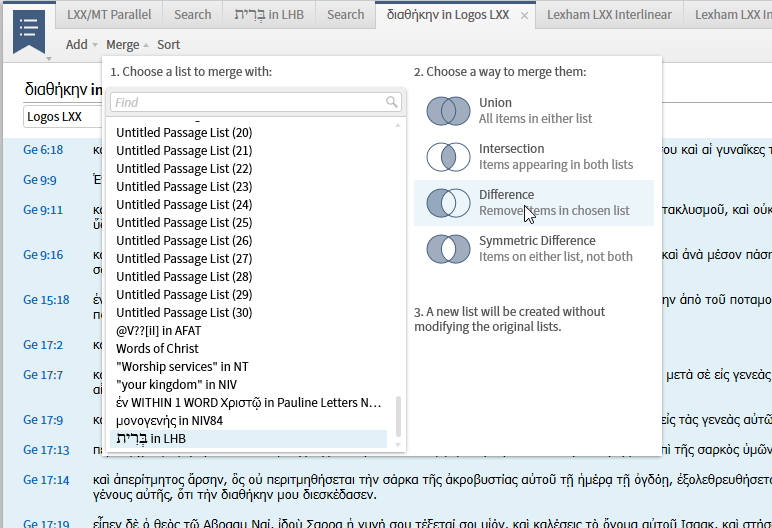This screenshot has width=772, height=528.
Task: Select the "your kingdom" in NIV list
Action: coord(176,385)
